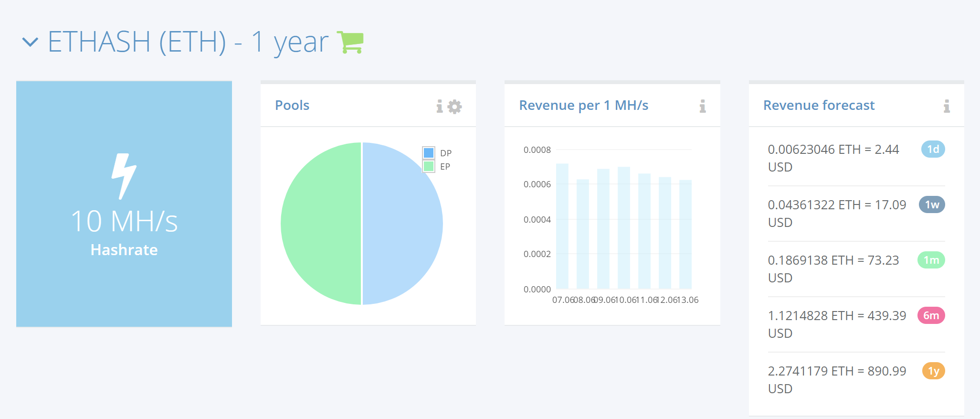Select the 1.1214828 ETH = 439.39 USD value
This screenshot has height=419, width=980.
tap(837, 324)
